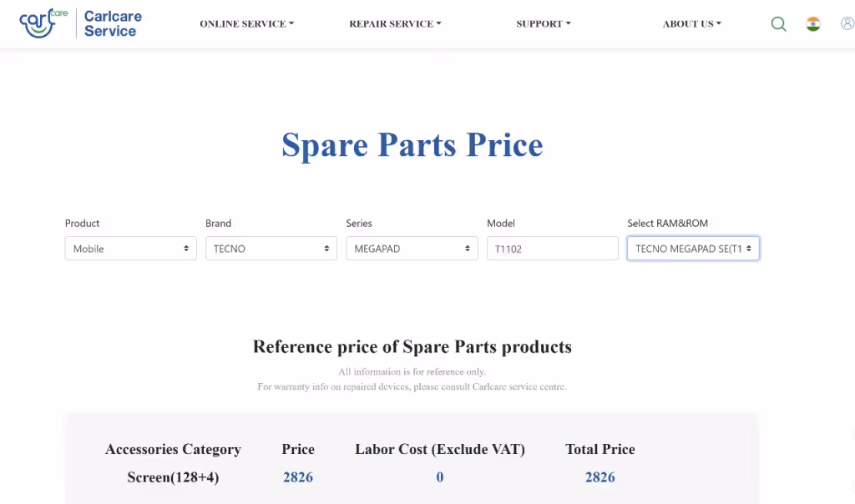Click the Carlcare smile logo icon
This screenshot has width=855, height=504.
point(43,23)
